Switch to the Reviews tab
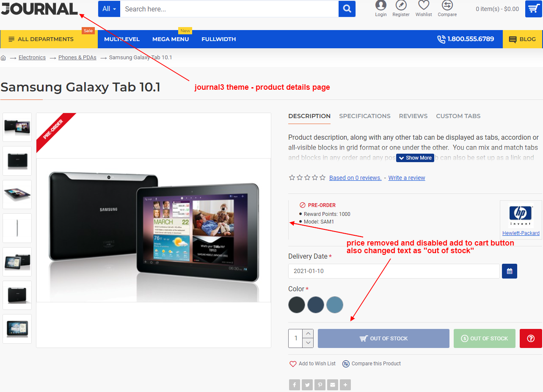 (413, 116)
